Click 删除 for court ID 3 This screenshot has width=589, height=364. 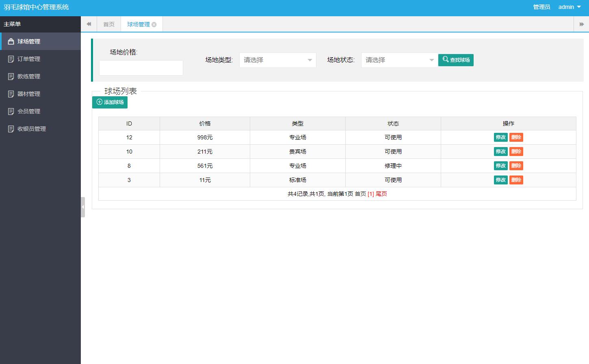pyautogui.click(x=516, y=180)
